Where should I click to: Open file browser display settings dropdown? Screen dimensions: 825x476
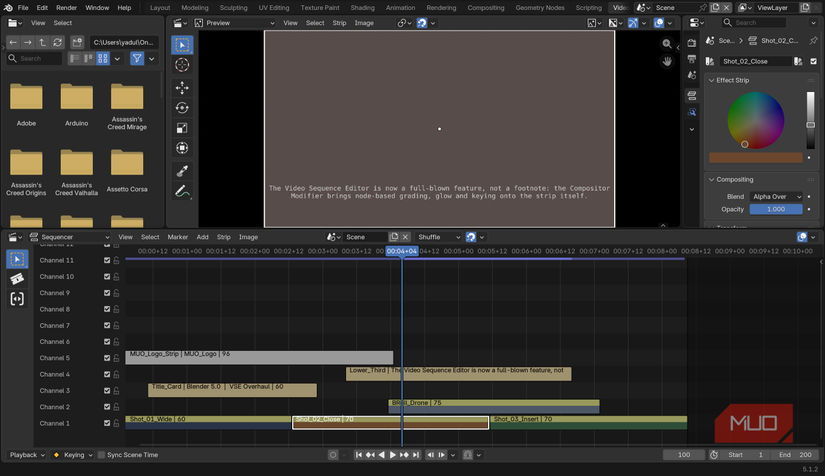(x=117, y=58)
